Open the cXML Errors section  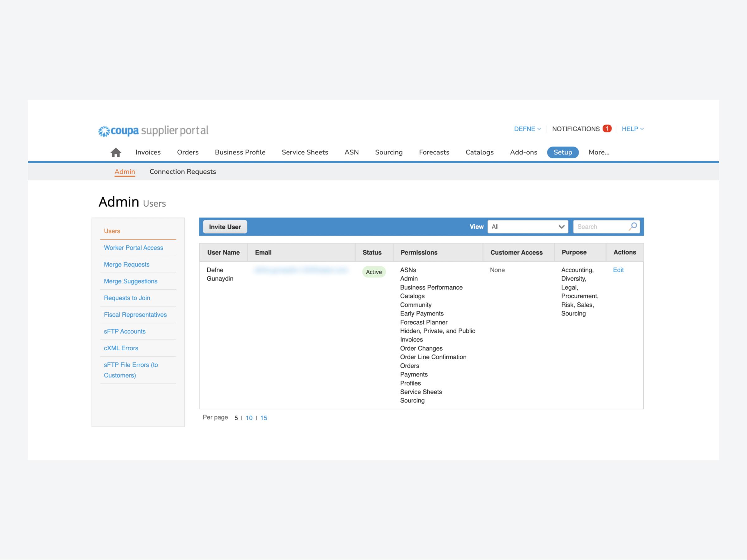click(x=121, y=348)
